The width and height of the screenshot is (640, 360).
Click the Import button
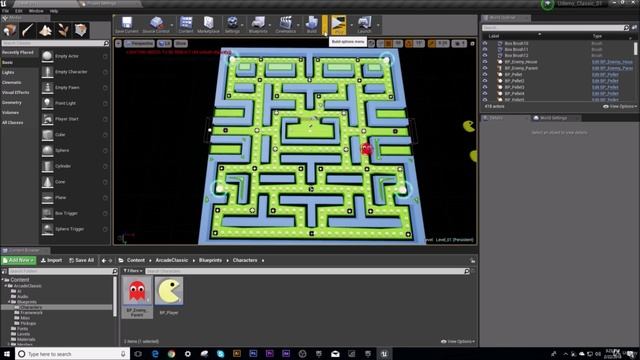[x=51, y=260]
